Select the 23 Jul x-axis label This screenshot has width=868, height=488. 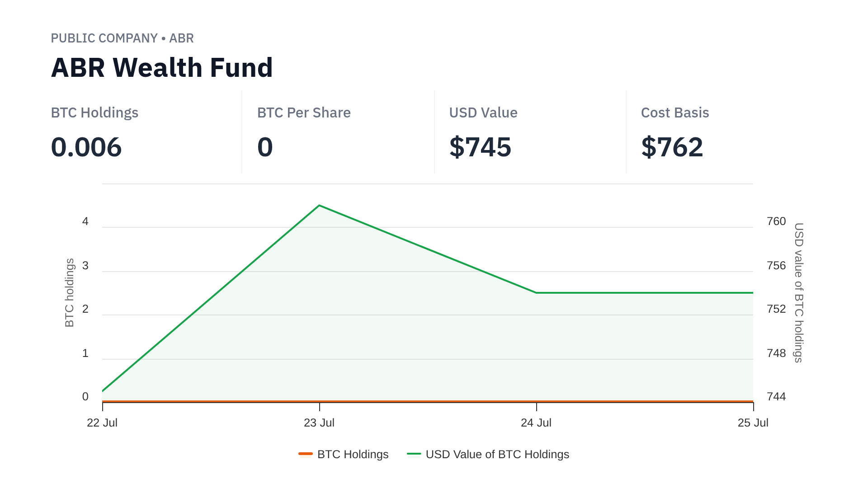click(319, 423)
